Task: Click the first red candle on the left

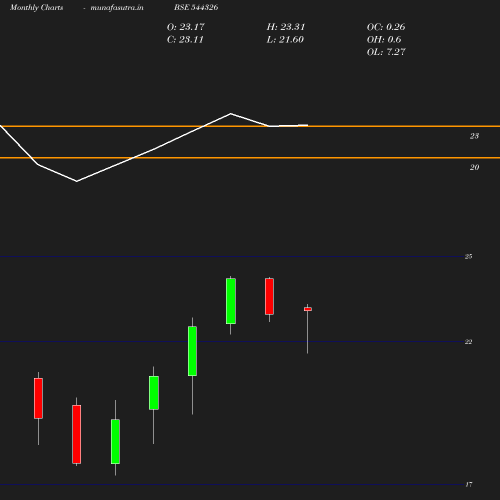Action: (38, 398)
